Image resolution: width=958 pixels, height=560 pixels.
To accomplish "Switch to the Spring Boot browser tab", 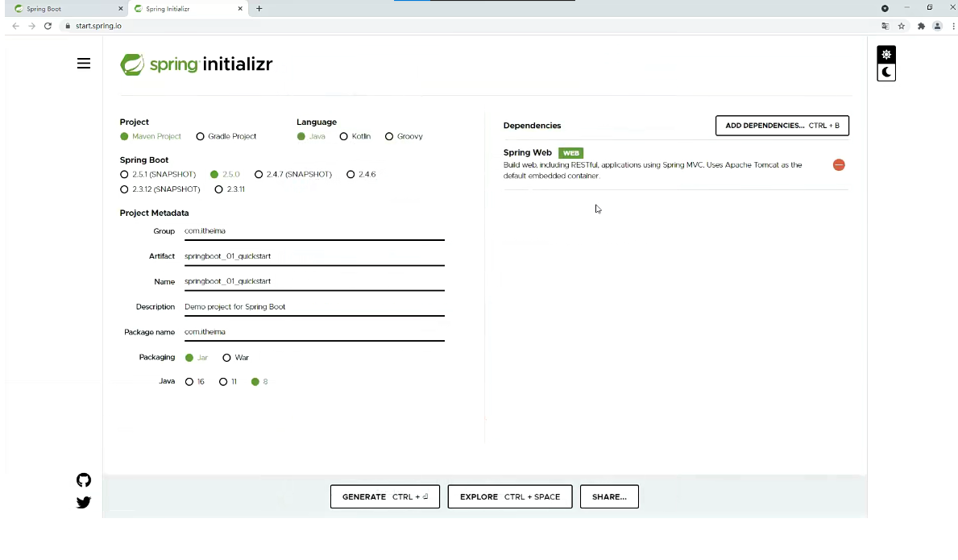I will (x=65, y=9).
